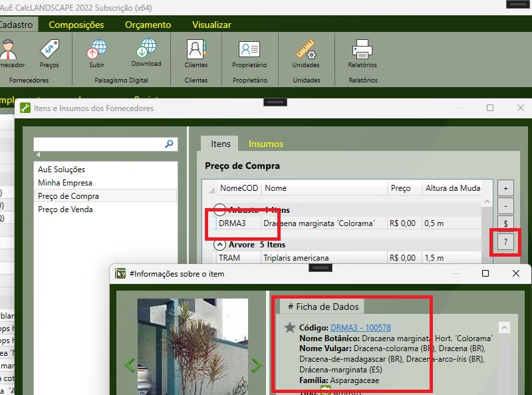Collapse the Arvore 5 Itens group
Screen dimensions: 532x395
point(219,245)
